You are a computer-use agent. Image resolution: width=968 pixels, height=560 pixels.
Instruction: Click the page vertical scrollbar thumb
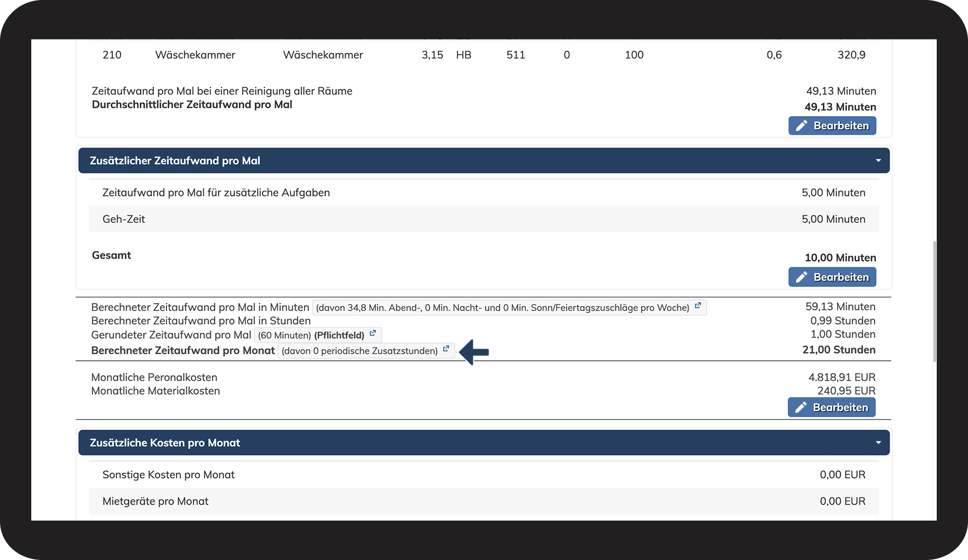pos(935,301)
